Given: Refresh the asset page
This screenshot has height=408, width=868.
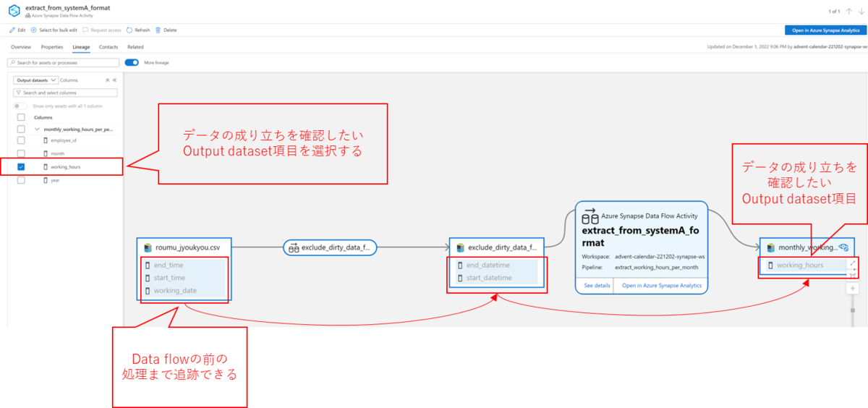Looking at the screenshot, I should coord(138,30).
